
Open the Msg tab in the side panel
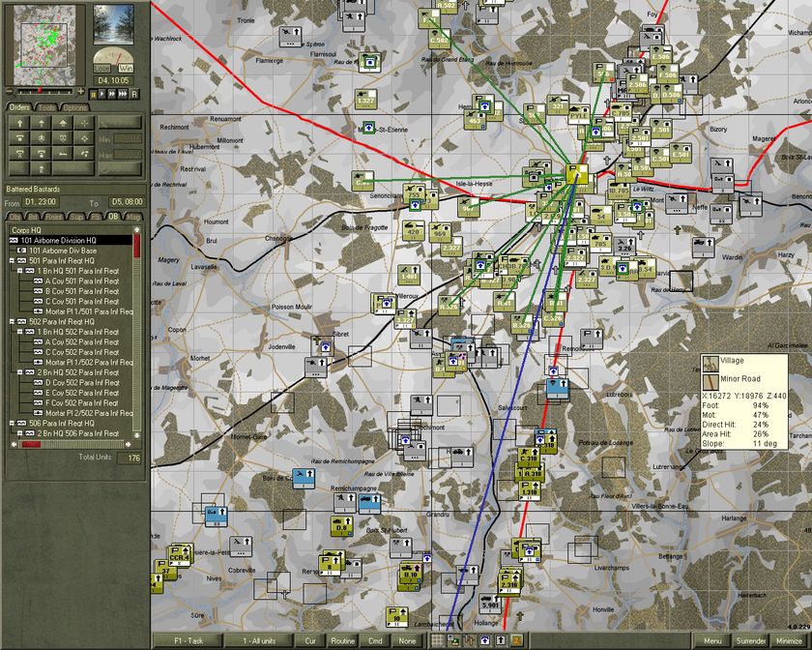pyautogui.click(x=132, y=217)
